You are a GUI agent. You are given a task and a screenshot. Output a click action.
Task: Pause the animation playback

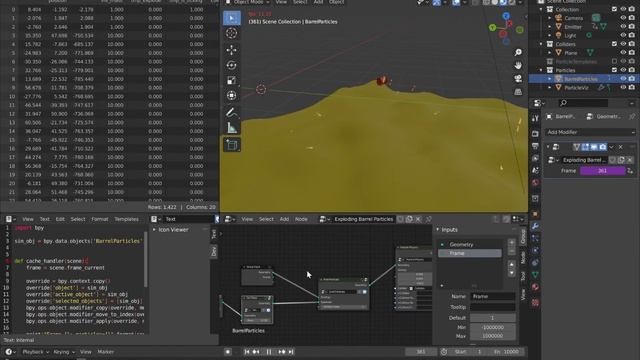[x=269, y=352]
